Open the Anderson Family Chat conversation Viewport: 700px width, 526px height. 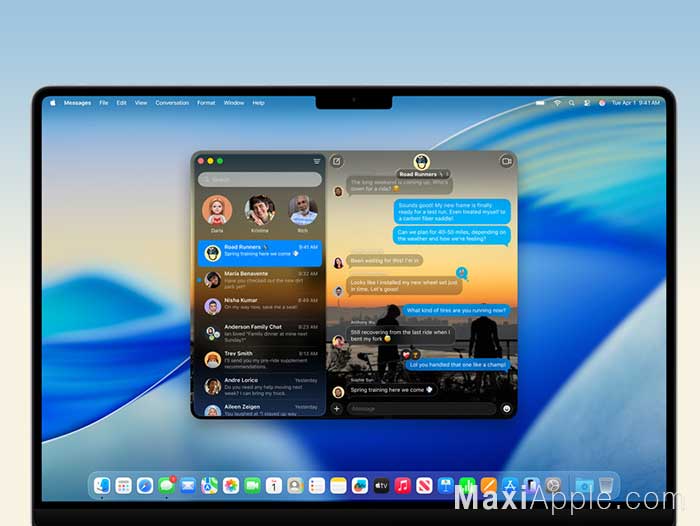pos(260,333)
